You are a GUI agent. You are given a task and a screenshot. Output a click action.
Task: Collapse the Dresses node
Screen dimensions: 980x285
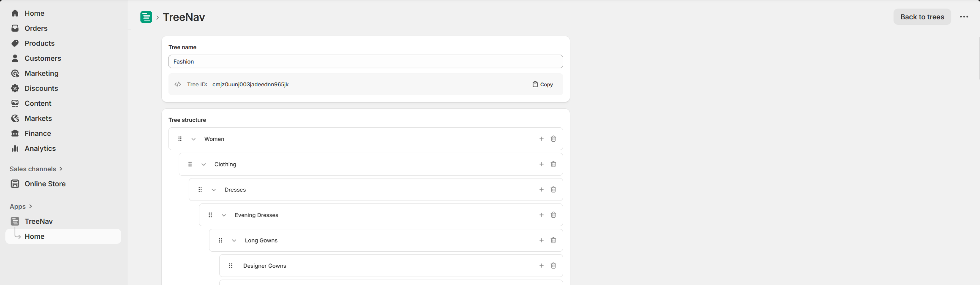[213, 189]
